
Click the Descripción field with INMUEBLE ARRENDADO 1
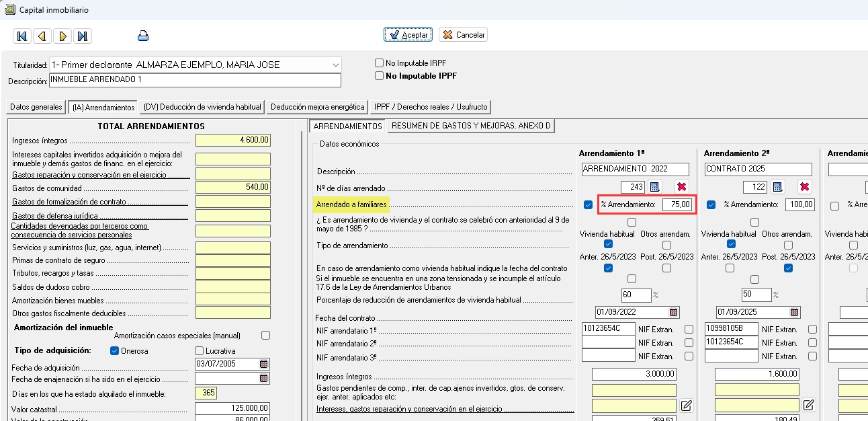click(195, 80)
